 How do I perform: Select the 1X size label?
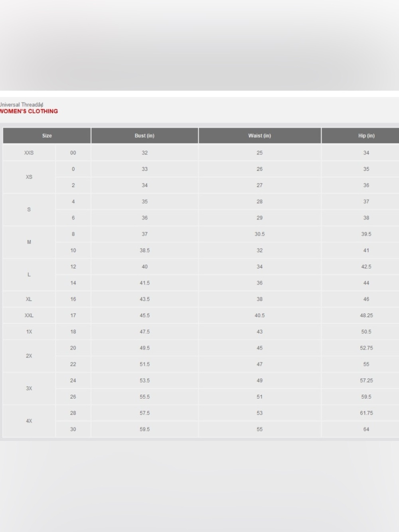[29, 332]
